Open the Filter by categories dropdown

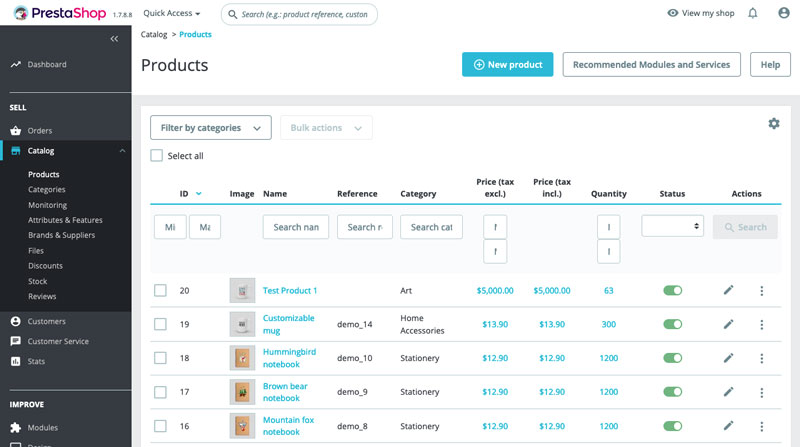pos(211,128)
